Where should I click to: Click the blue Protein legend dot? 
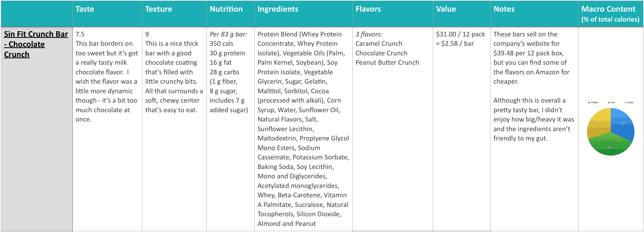[589, 103]
